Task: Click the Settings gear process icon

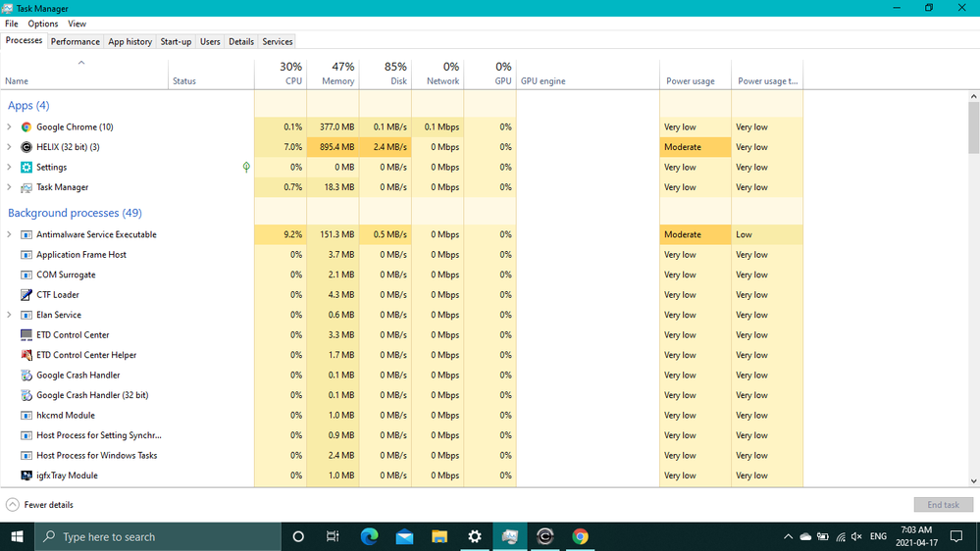Action: click(26, 167)
